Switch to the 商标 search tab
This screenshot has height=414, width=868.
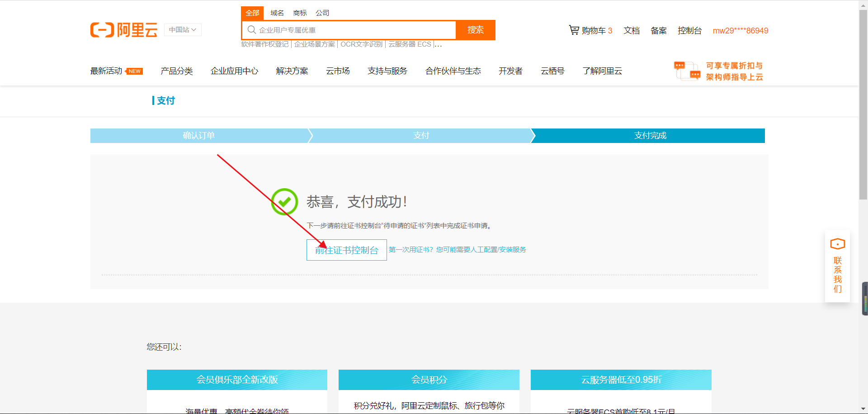point(300,13)
